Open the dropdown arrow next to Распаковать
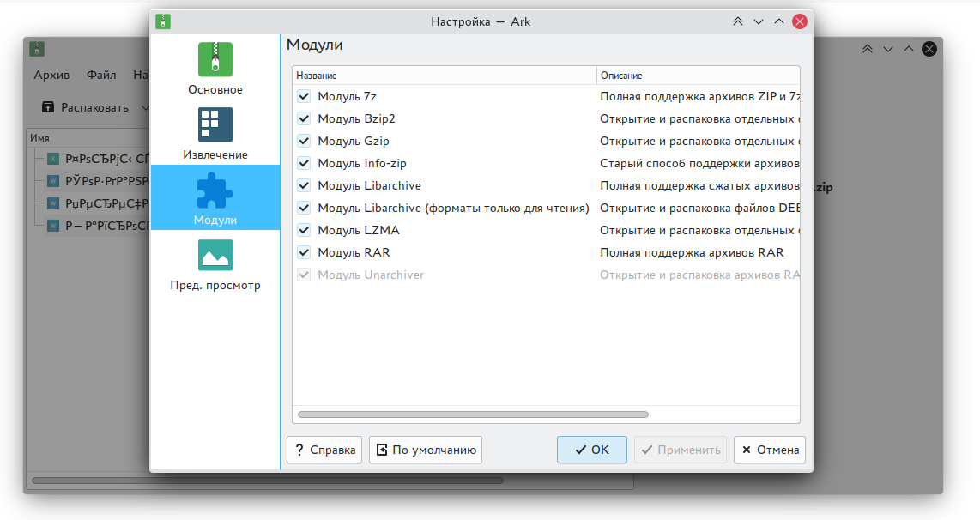 tap(144, 107)
